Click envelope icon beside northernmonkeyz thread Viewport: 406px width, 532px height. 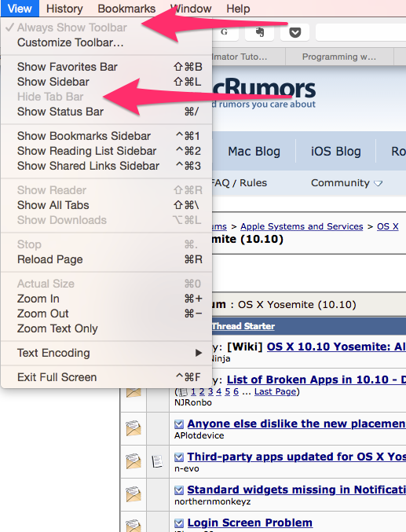tap(134, 494)
